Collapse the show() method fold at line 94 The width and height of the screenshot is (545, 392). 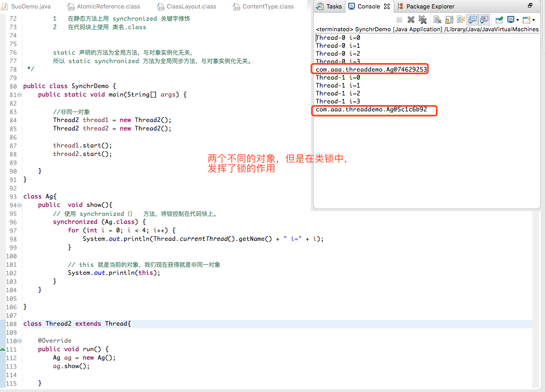pyautogui.click(x=20, y=205)
